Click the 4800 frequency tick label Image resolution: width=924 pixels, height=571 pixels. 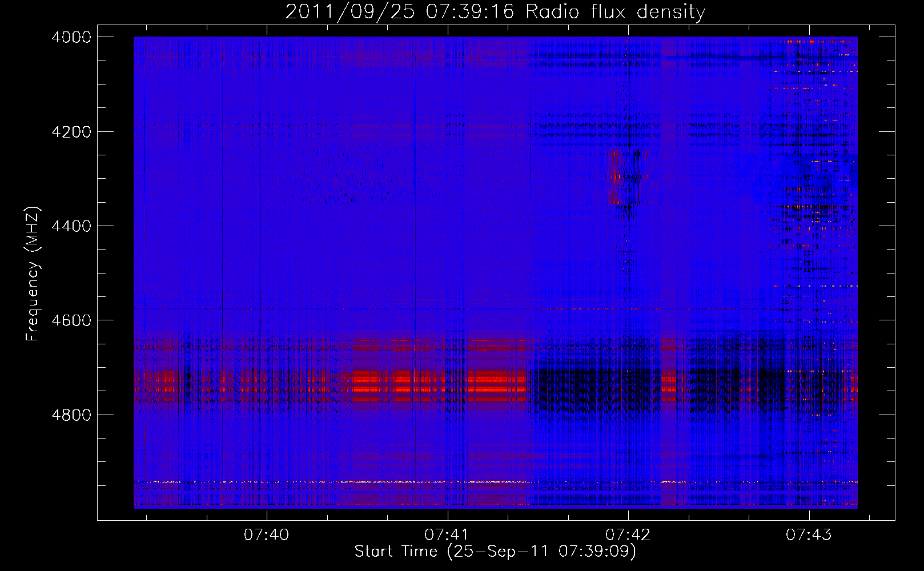point(71,415)
